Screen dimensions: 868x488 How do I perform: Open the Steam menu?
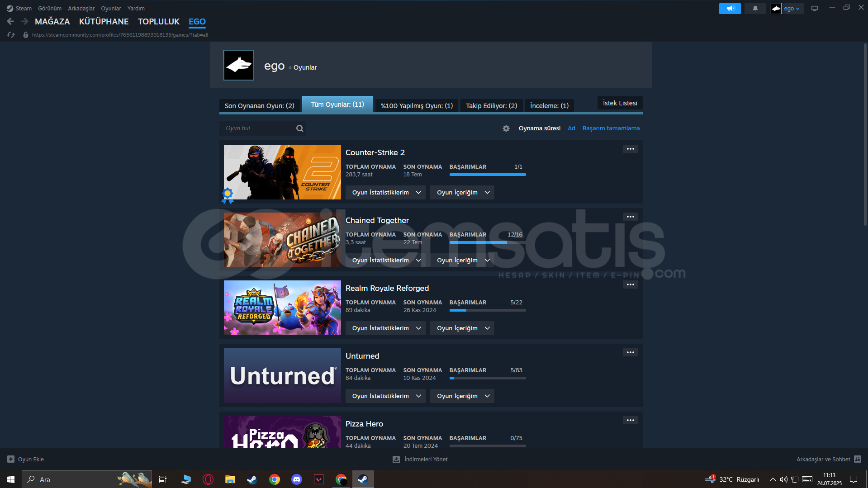coord(24,9)
